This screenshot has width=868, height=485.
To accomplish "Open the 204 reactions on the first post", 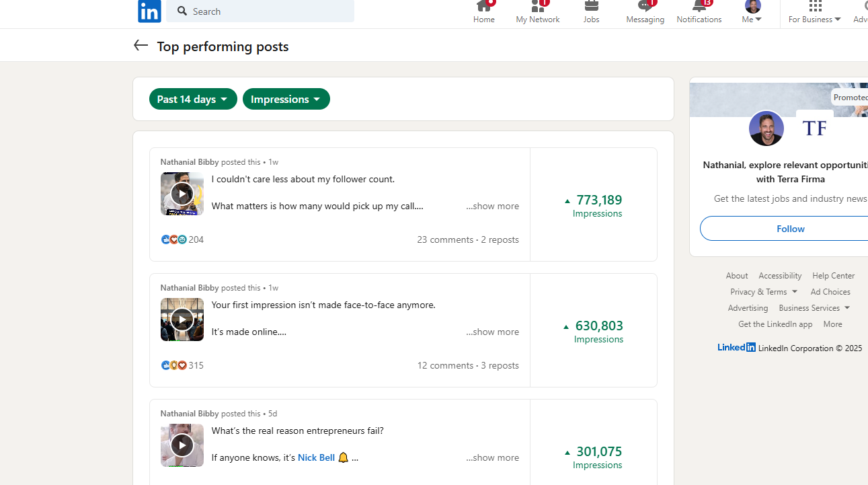I will tap(182, 239).
